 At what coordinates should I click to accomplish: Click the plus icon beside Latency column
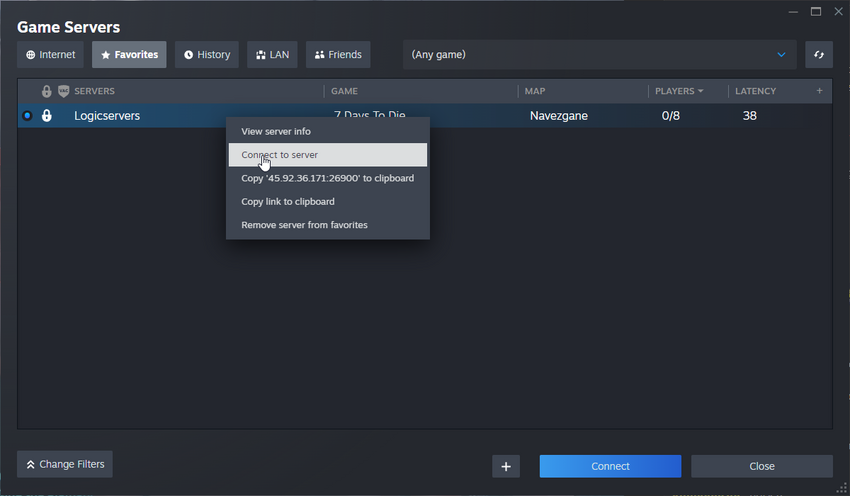[819, 91]
